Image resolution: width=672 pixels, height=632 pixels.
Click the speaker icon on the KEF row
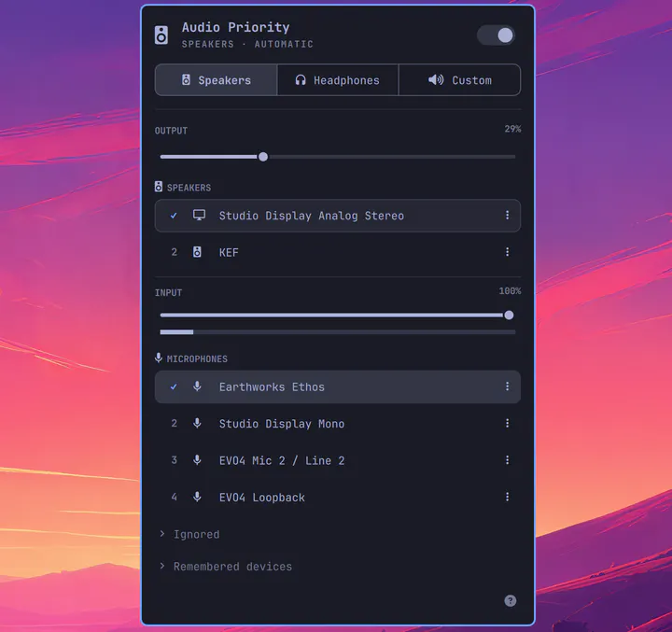click(197, 252)
